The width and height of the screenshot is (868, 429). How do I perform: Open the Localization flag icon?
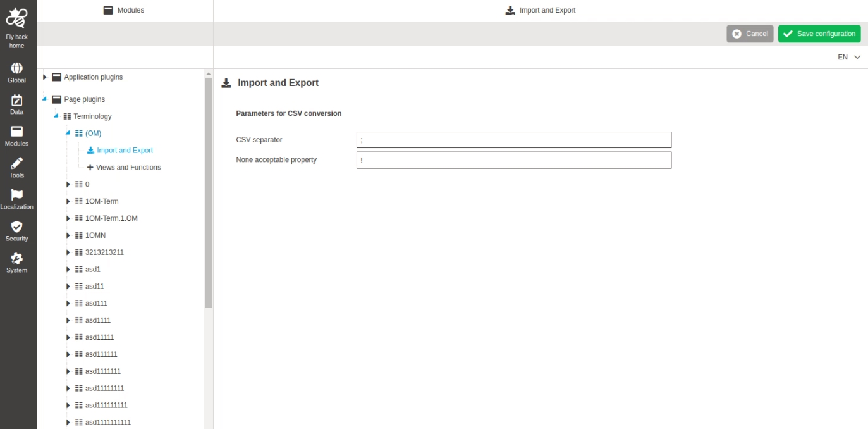(17, 195)
